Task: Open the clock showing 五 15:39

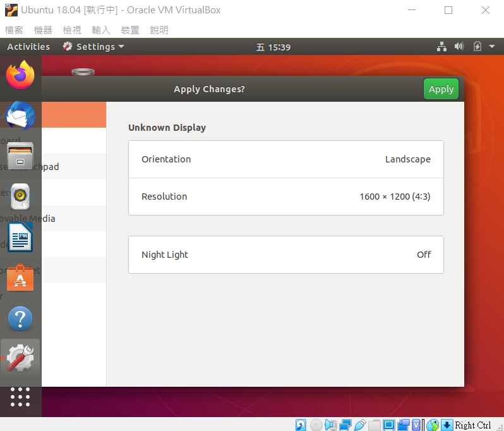Action: click(x=273, y=47)
